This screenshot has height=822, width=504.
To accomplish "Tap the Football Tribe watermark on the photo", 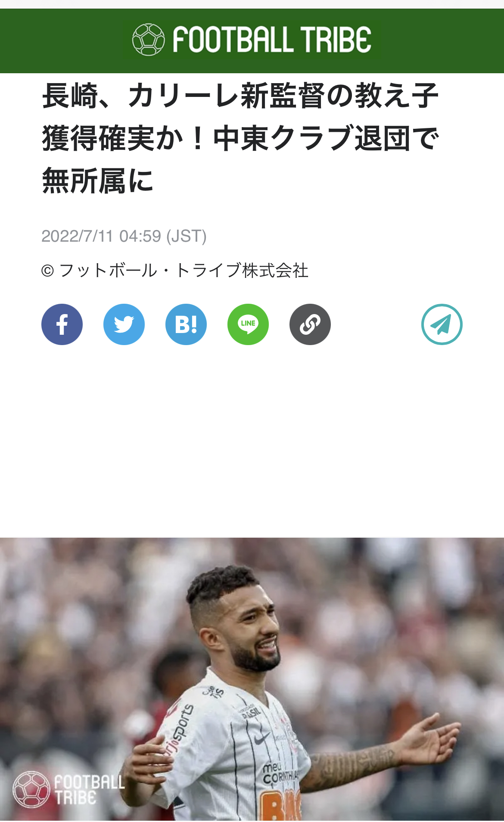I will [x=69, y=789].
